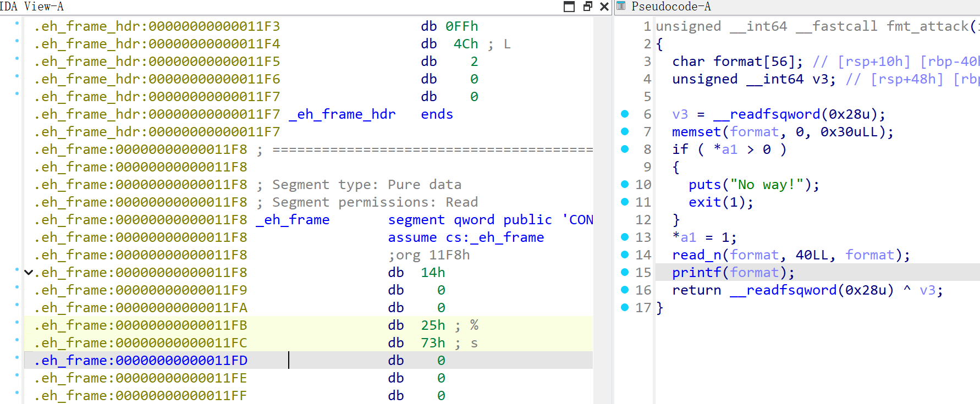980x404 pixels.
Task: Toggle breakpoint dot on pseudocode line 6
Action: tap(625, 114)
